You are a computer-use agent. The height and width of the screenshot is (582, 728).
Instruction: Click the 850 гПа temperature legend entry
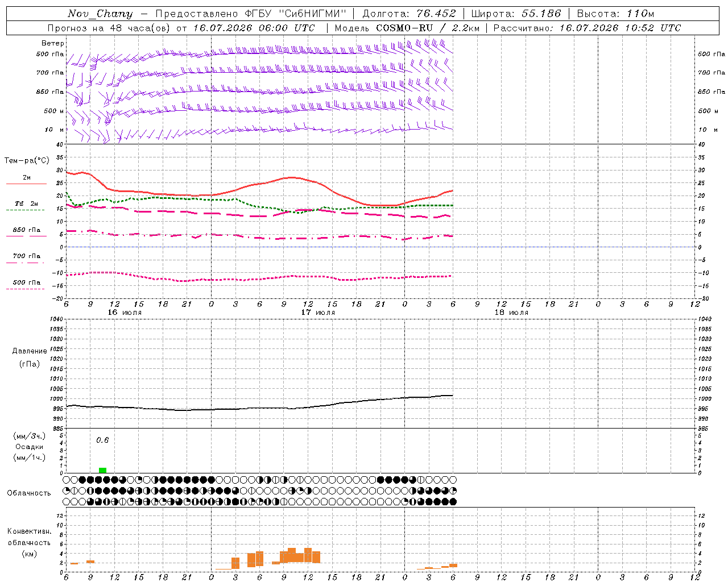pos(27,232)
